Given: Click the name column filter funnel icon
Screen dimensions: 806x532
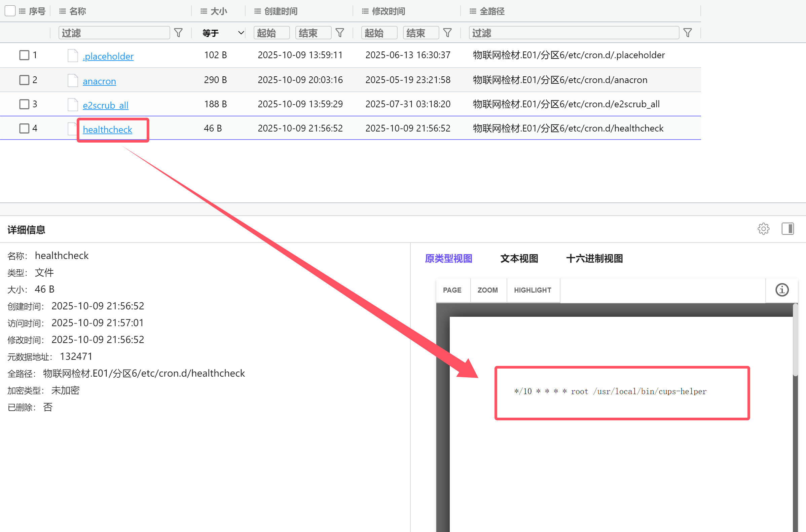Looking at the screenshot, I should point(178,33).
